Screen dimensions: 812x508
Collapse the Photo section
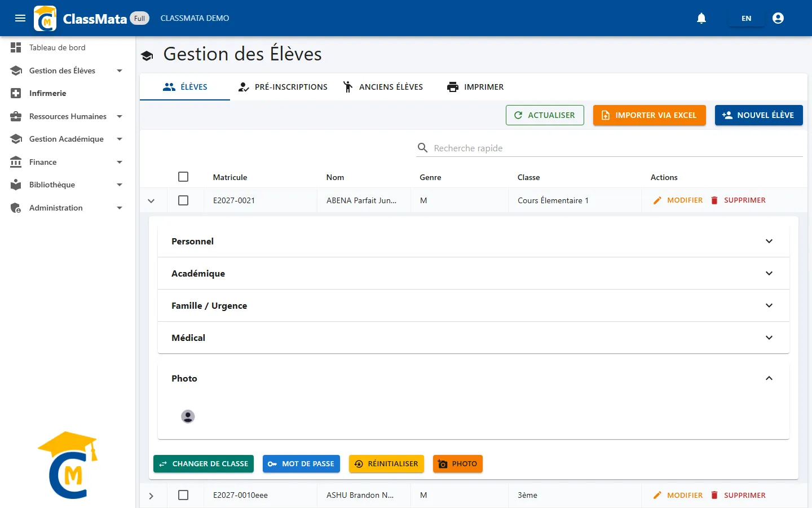click(474, 378)
